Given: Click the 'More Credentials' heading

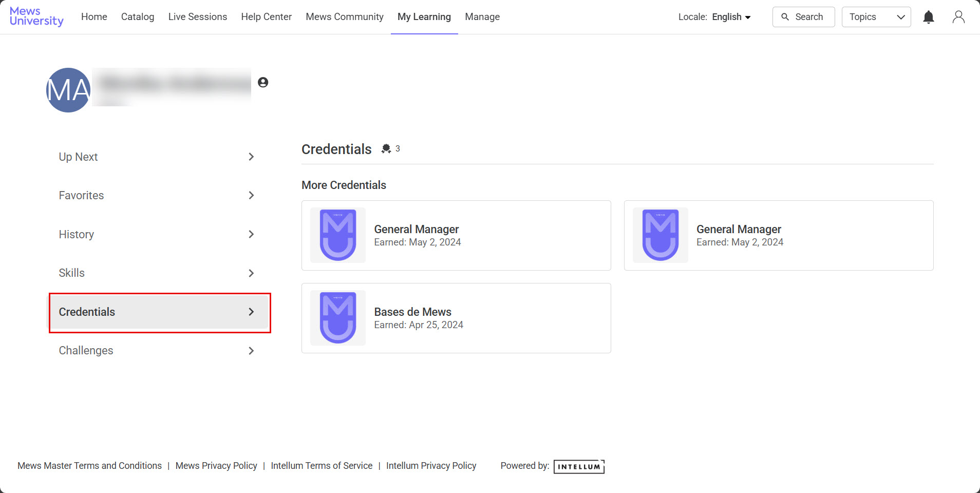Looking at the screenshot, I should click(x=344, y=185).
